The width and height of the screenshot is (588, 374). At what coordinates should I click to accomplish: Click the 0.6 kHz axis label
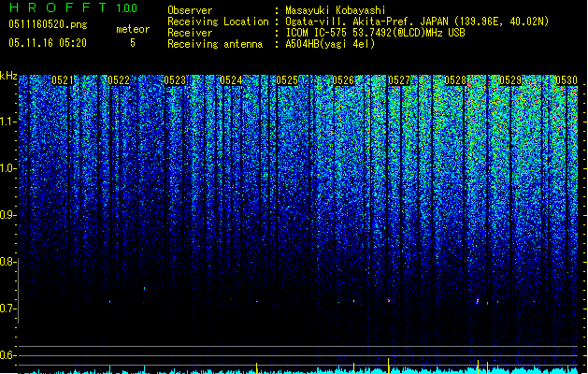pos(7,355)
